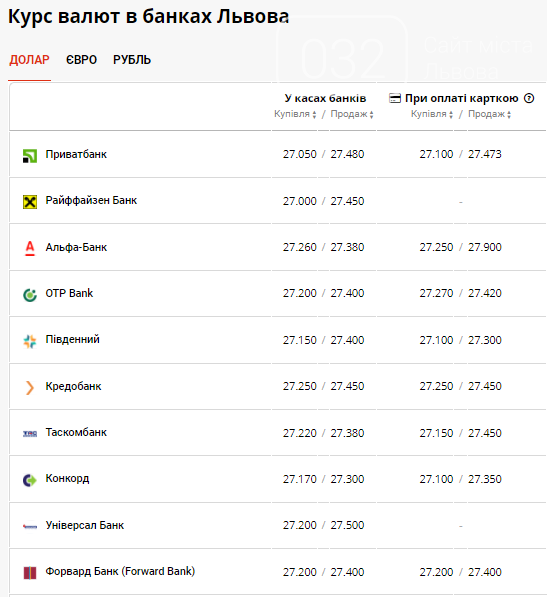Image resolution: width=547 pixels, height=597 pixels.
Task: Click the orange Кредобанк chevron logo
Action: coord(30,388)
